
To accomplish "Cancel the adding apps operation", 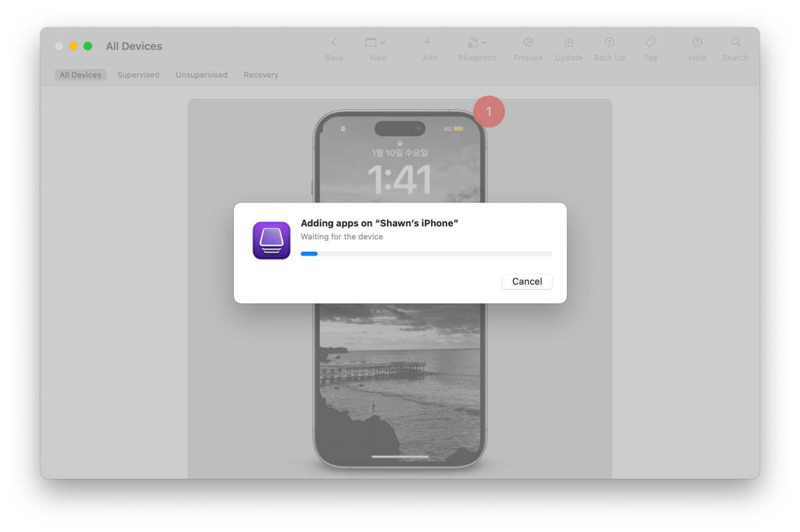I will (527, 282).
